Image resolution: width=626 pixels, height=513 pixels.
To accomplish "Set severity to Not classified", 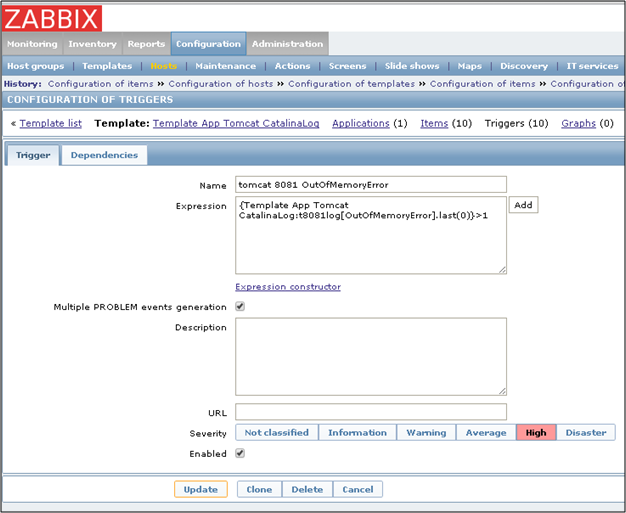I will pyautogui.click(x=277, y=432).
